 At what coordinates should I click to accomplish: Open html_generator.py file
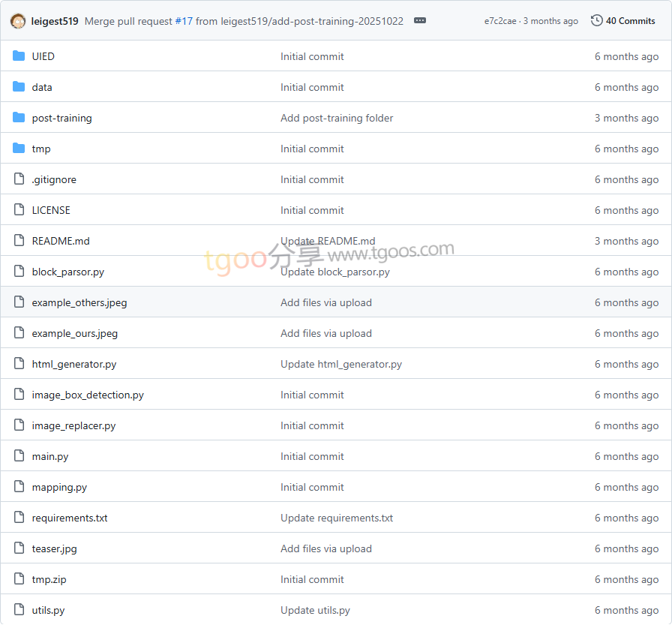point(74,364)
